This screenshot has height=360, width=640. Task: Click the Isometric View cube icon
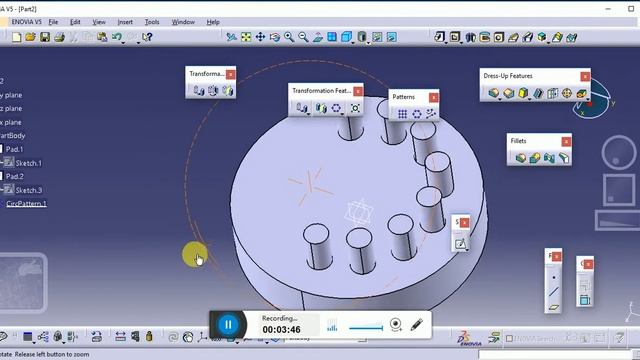[x=346, y=37]
